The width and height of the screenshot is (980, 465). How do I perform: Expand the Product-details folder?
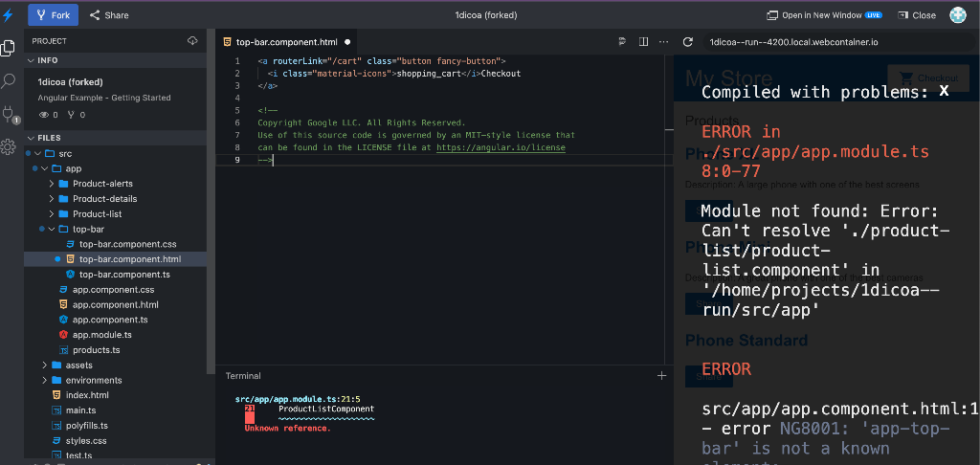pyautogui.click(x=52, y=199)
